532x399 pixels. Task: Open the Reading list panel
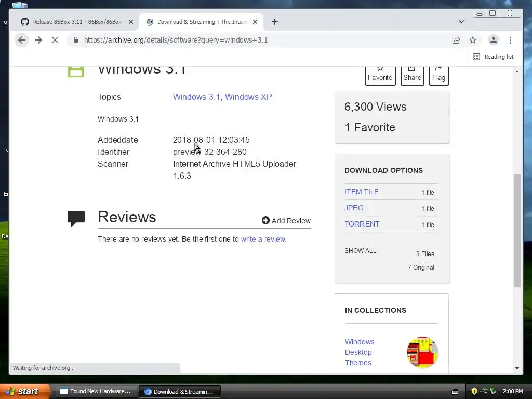point(493,57)
